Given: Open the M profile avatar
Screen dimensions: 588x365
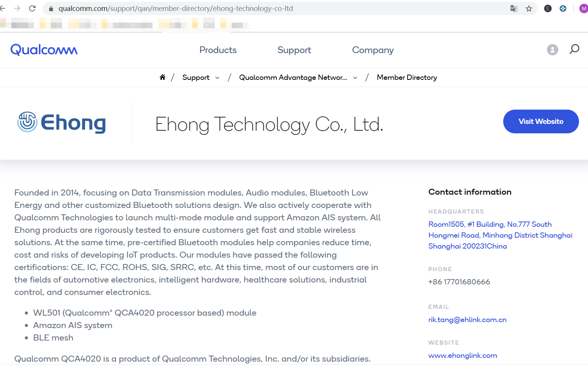Looking at the screenshot, I should [583, 8].
